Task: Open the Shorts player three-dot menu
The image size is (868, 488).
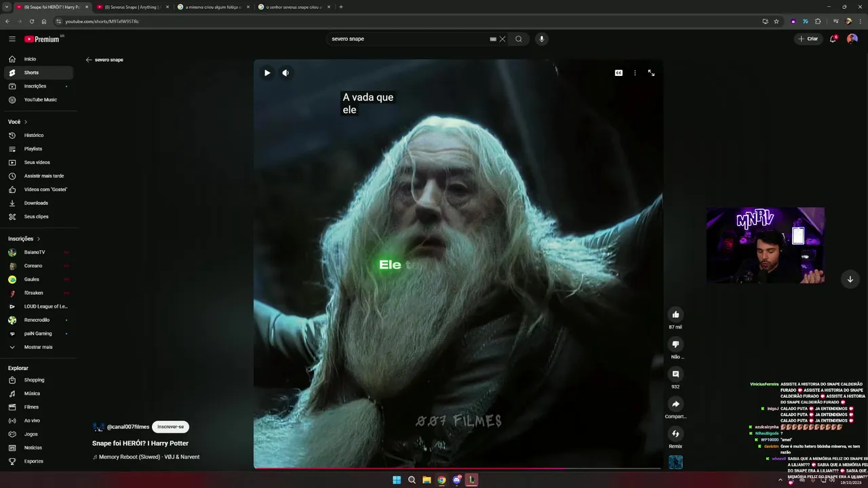Action: coord(635,73)
